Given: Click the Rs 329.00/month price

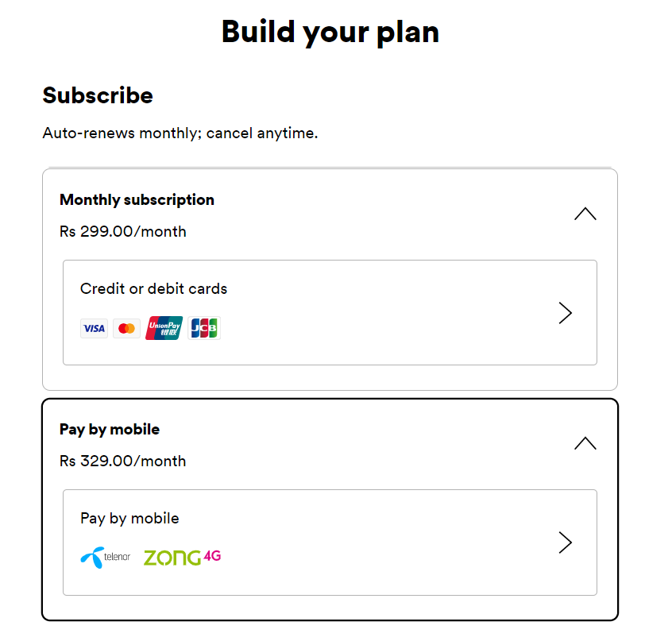Looking at the screenshot, I should point(123,461).
